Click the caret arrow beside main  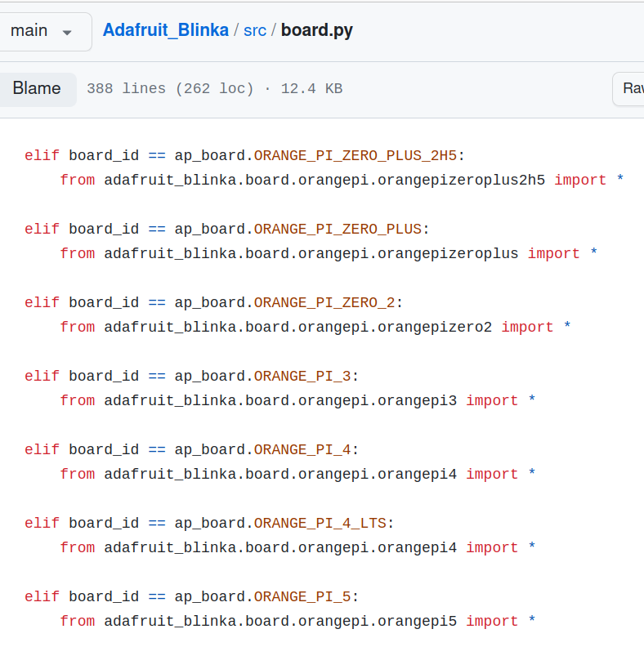click(x=67, y=32)
